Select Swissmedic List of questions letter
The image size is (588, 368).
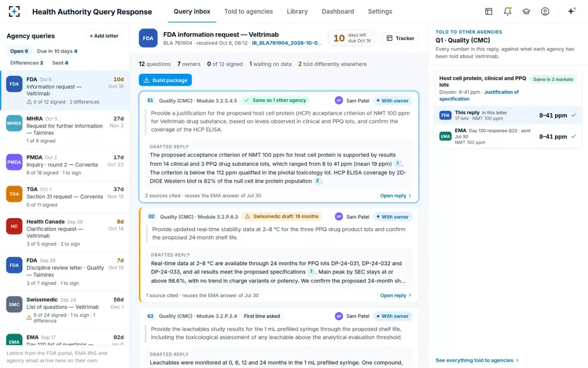click(x=65, y=310)
